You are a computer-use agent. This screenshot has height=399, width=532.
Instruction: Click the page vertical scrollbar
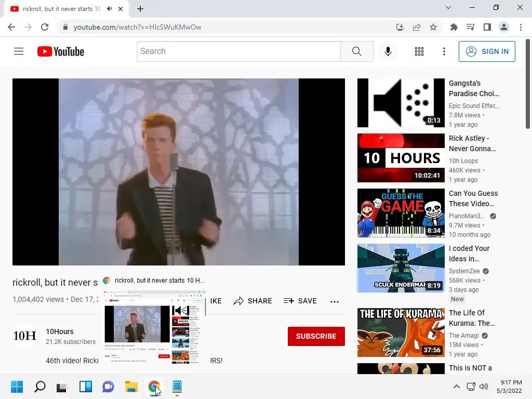tap(528, 84)
